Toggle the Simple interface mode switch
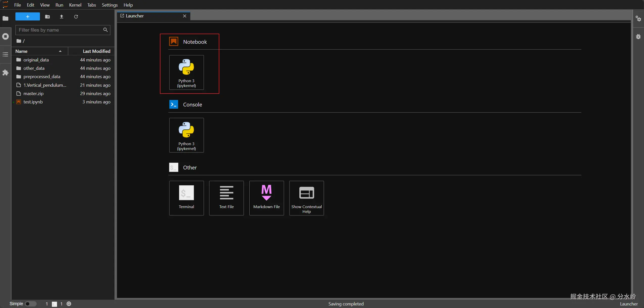Viewport: 644px width, 308px height. pyautogui.click(x=31, y=304)
